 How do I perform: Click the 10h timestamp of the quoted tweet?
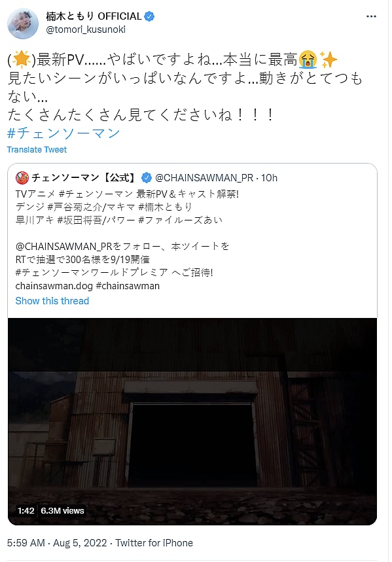click(x=269, y=178)
